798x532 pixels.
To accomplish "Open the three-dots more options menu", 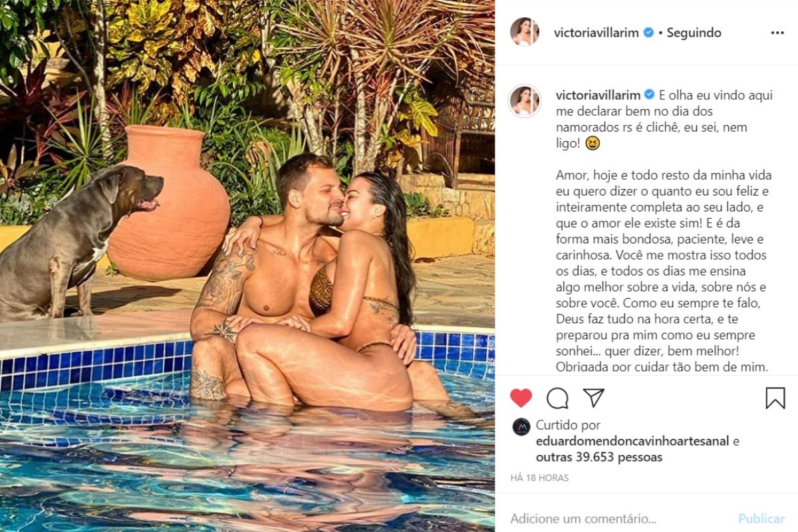I will (x=777, y=33).
